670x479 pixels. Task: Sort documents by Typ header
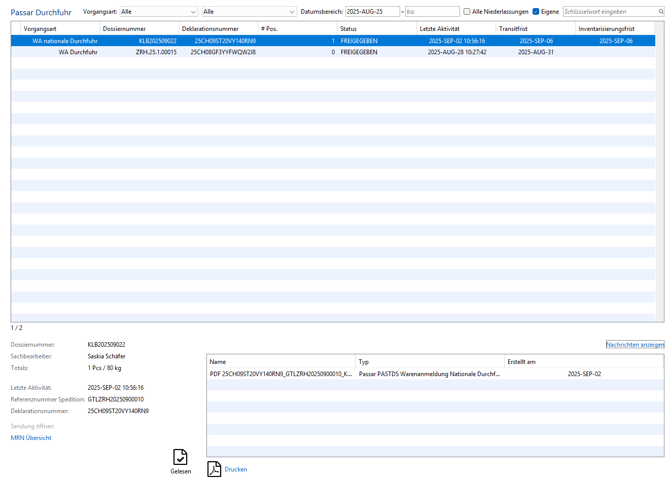tap(430, 361)
